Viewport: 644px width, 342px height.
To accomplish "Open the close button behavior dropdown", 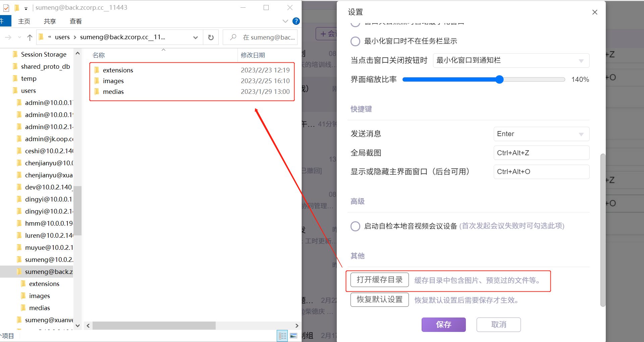I will pyautogui.click(x=511, y=60).
